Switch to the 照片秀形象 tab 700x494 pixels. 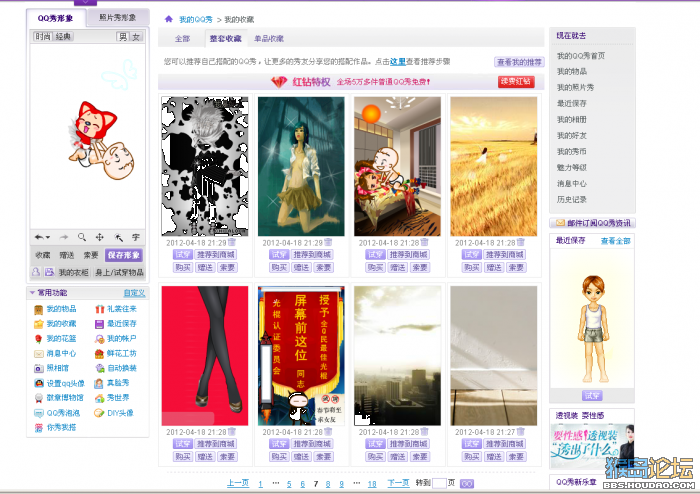117,17
